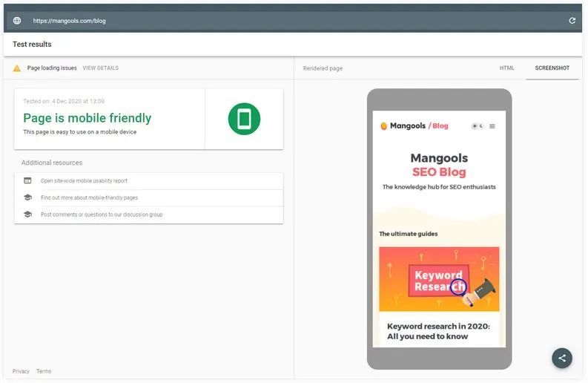Viewport: 588px width, 383px height.
Task: Click the yellow warning triangle icon
Action: [17, 68]
